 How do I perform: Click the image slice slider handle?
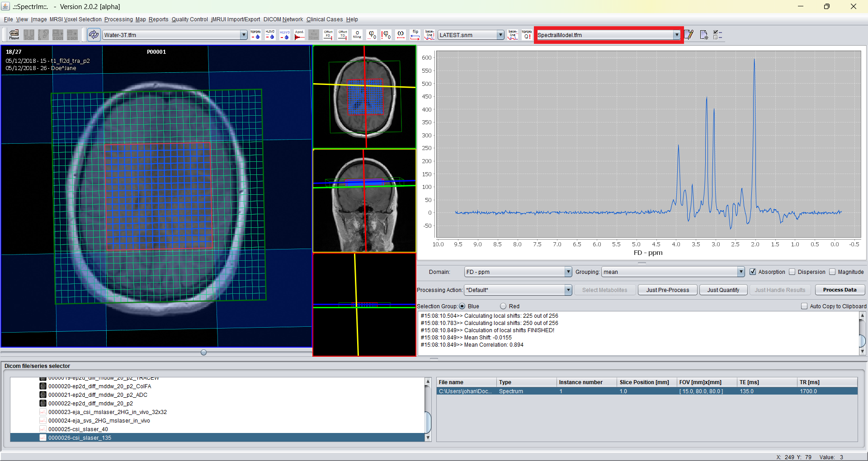(x=203, y=352)
